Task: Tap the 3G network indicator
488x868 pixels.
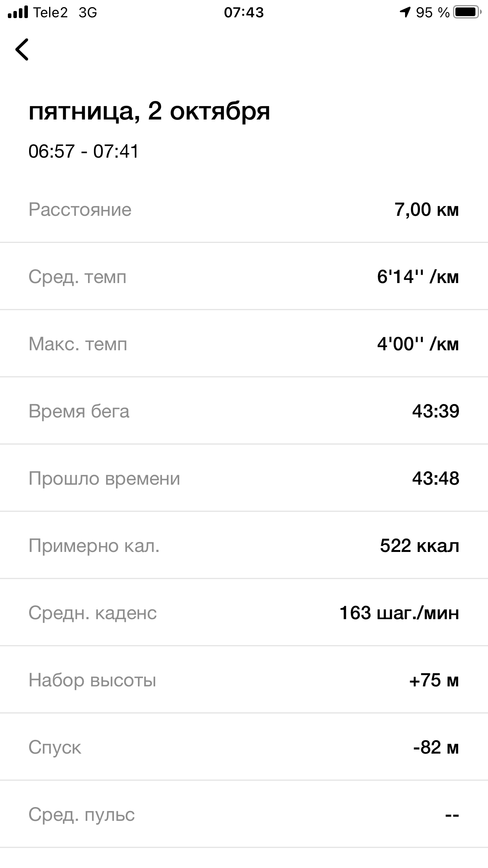Action: [x=88, y=13]
